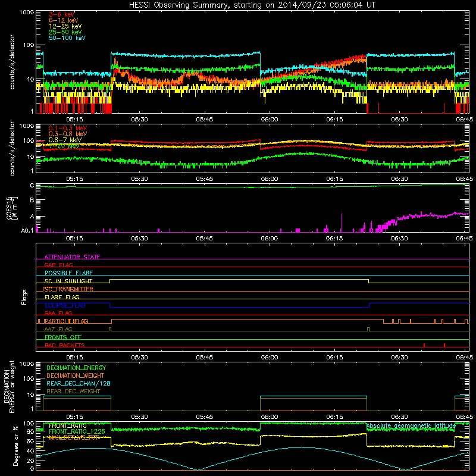The image size is (476, 476).
Task: Click the SAA_FLAG label
Action: pos(58,313)
